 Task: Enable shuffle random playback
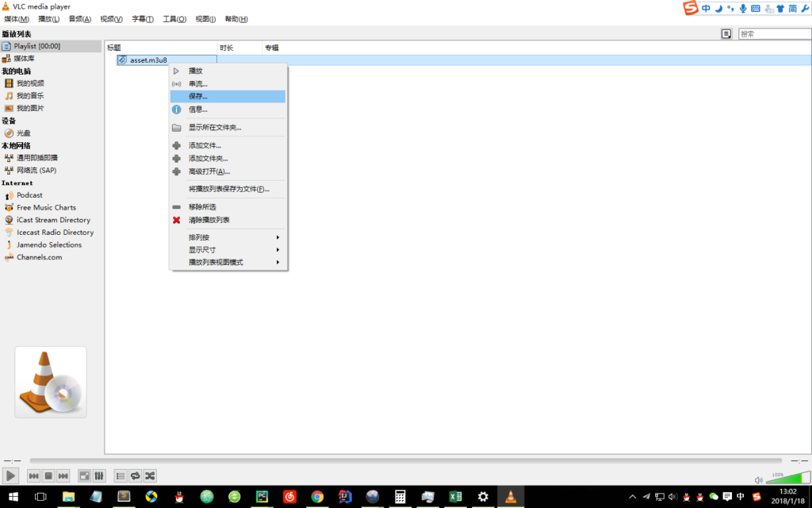click(x=149, y=475)
